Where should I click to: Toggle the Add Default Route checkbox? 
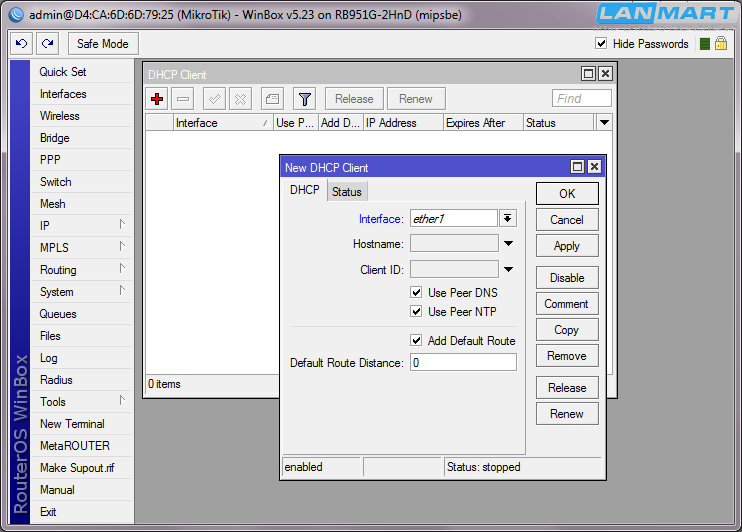(x=416, y=340)
